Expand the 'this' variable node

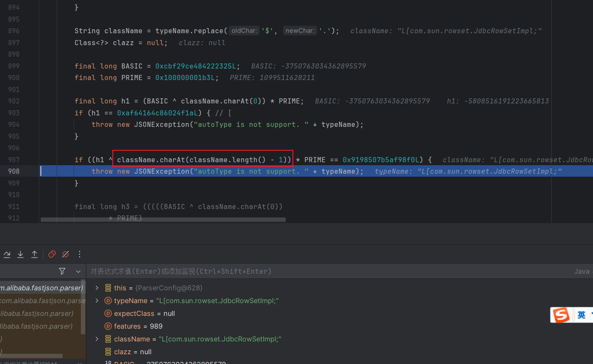pyautogui.click(x=97, y=288)
